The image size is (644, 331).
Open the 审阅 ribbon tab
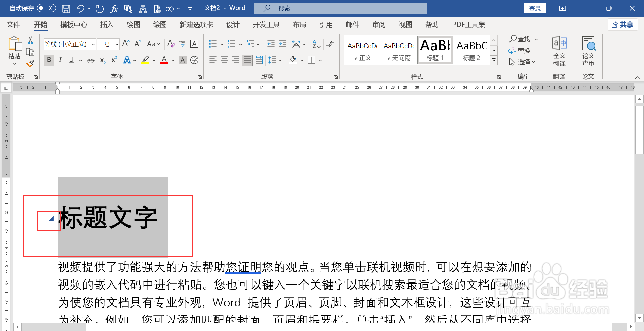point(379,25)
